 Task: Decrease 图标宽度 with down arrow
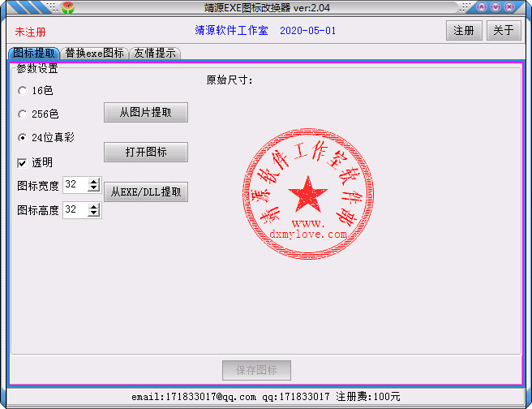93,188
